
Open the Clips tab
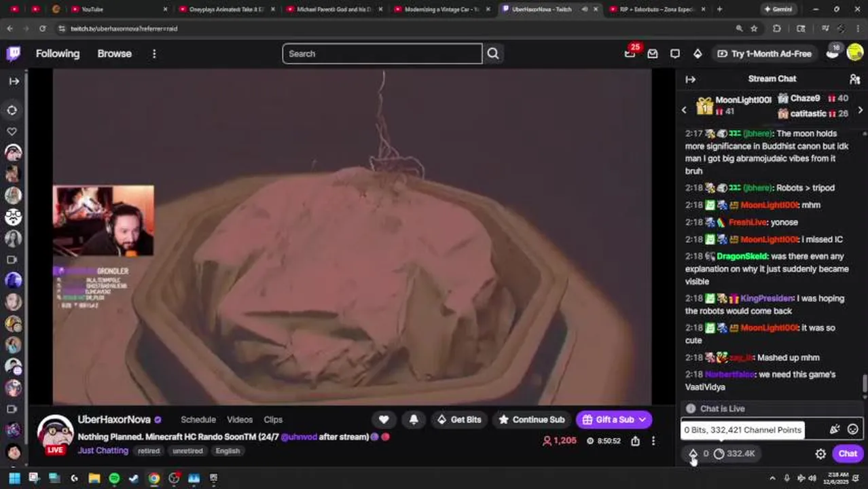click(x=273, y=420)
